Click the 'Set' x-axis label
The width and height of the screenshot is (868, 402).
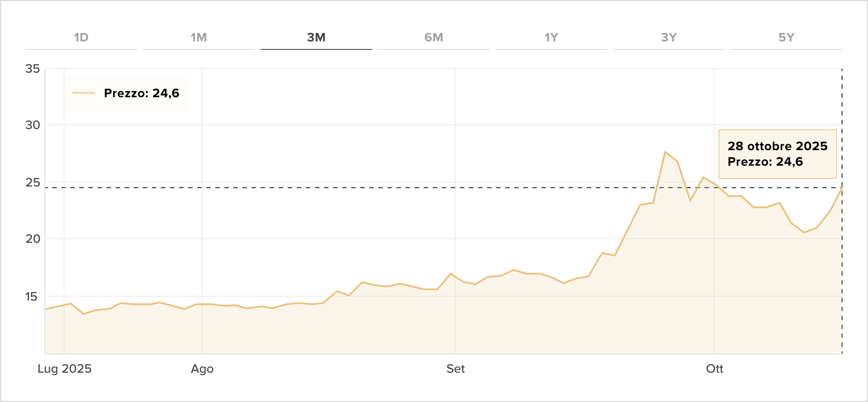pyautogui.click(x=455, y=369)
